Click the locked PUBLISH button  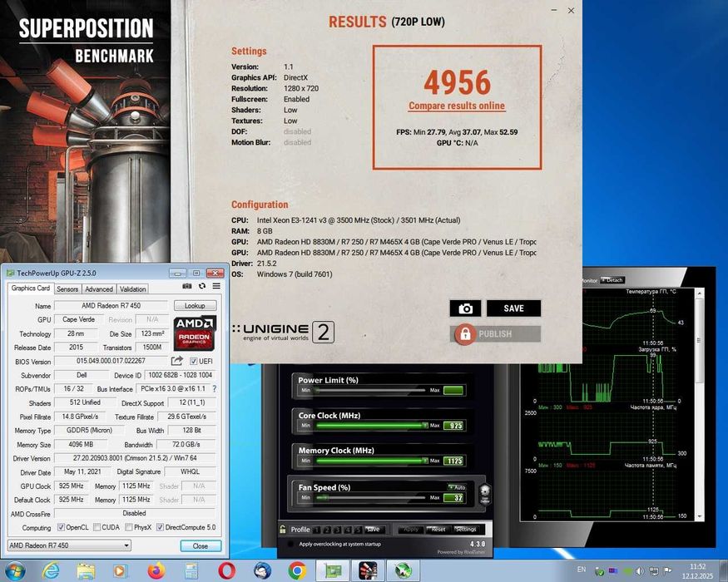point(495,333)
